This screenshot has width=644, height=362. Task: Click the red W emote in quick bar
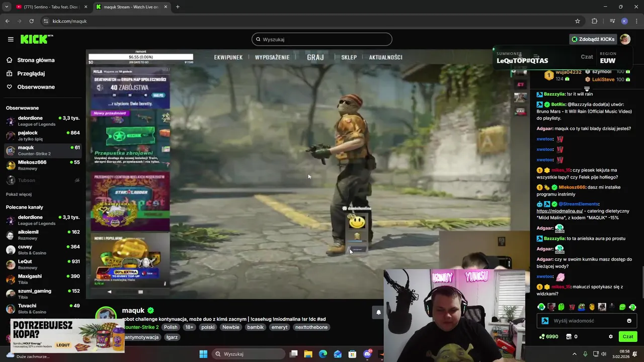(572, 307)
